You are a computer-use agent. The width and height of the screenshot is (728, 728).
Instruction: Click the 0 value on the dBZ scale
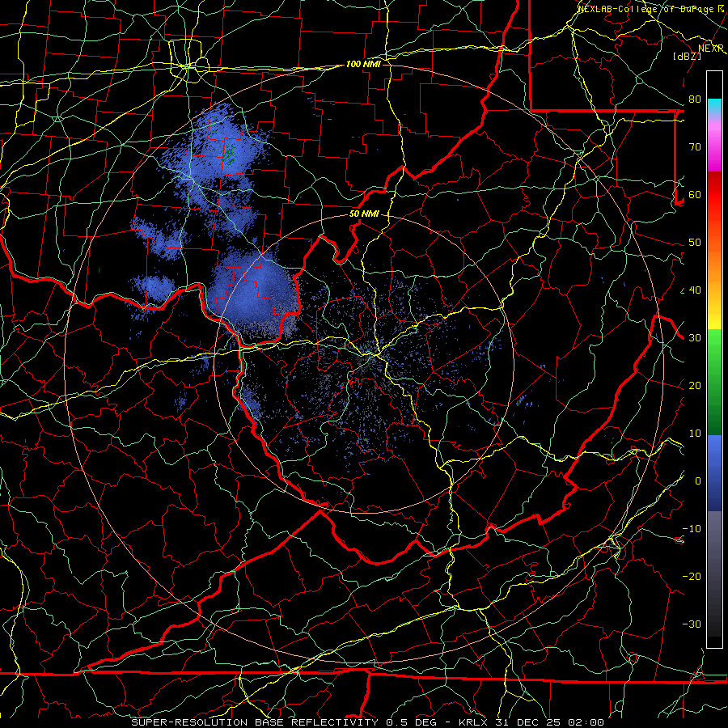[698, 481]
